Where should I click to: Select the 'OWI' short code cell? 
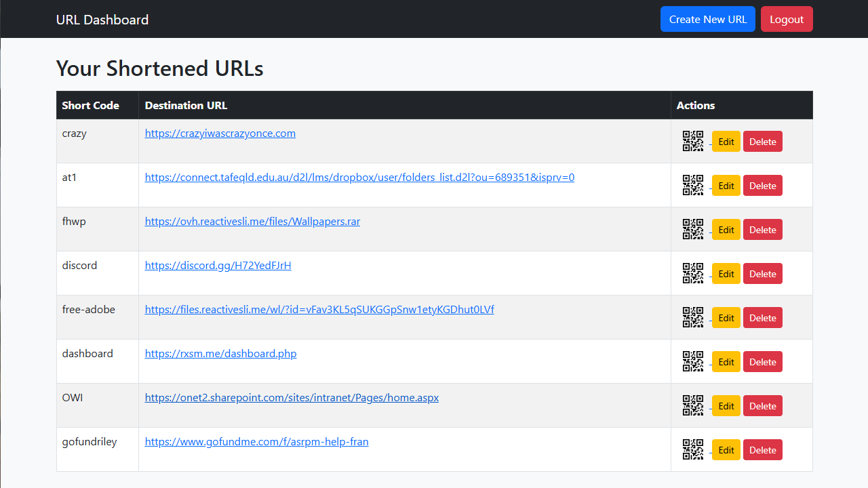(x=98, y=406)
